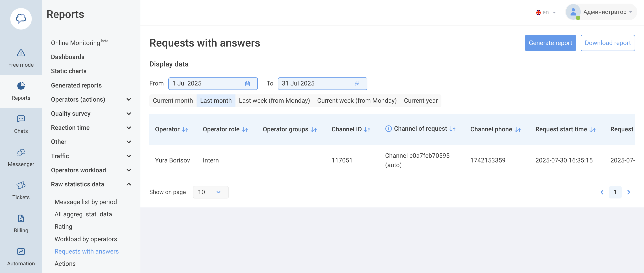This screenshot has height=273, width=644.
Task: Open the Billing section icon
Action: (21, 218)
